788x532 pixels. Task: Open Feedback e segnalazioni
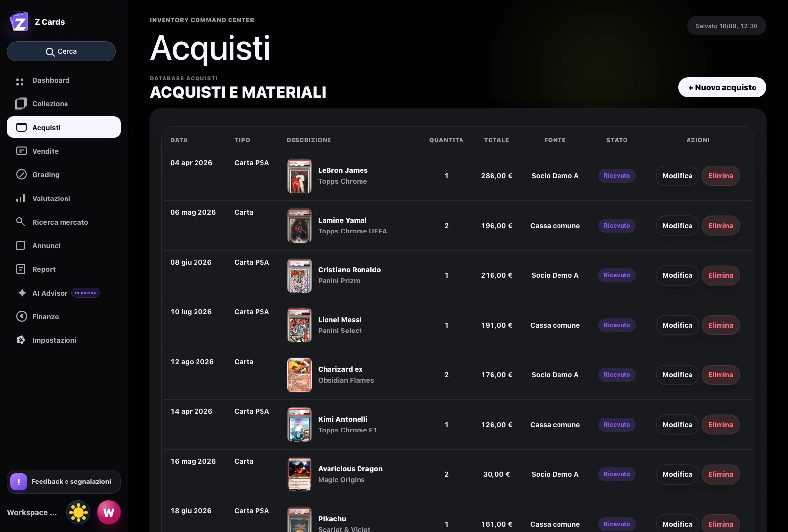pyautogui.click(x=64, y=482)
